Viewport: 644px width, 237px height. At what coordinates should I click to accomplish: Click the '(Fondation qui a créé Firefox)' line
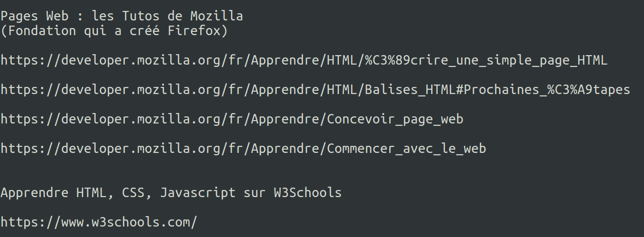[114, 31]
